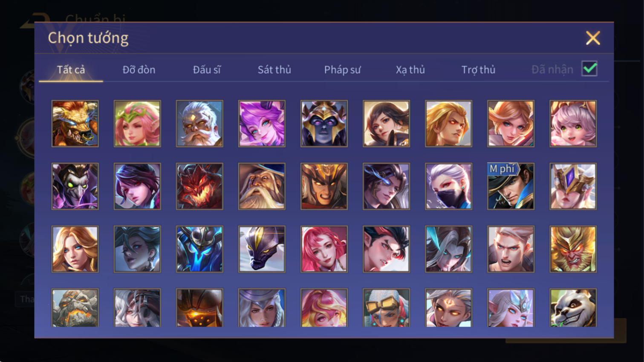Pick the goggles-wearing hero portrait
This screenshot has height=362, width=644.
point(386,308)
